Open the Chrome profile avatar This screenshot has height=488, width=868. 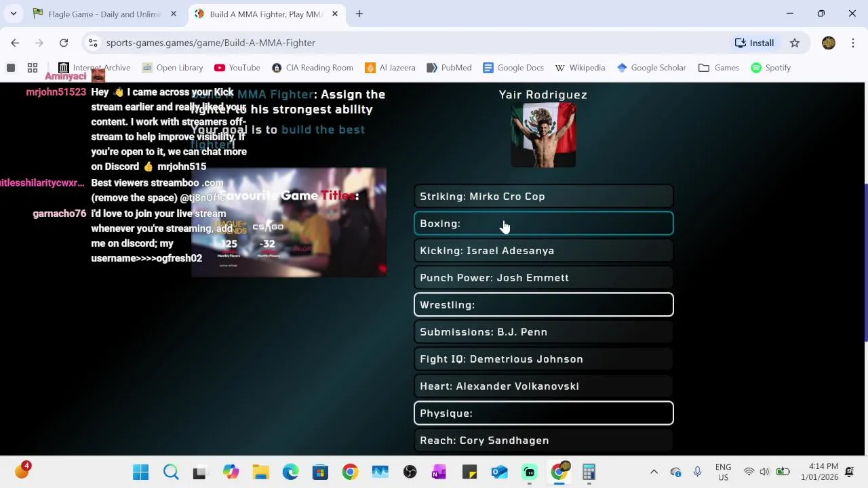(x=828, y=43)
